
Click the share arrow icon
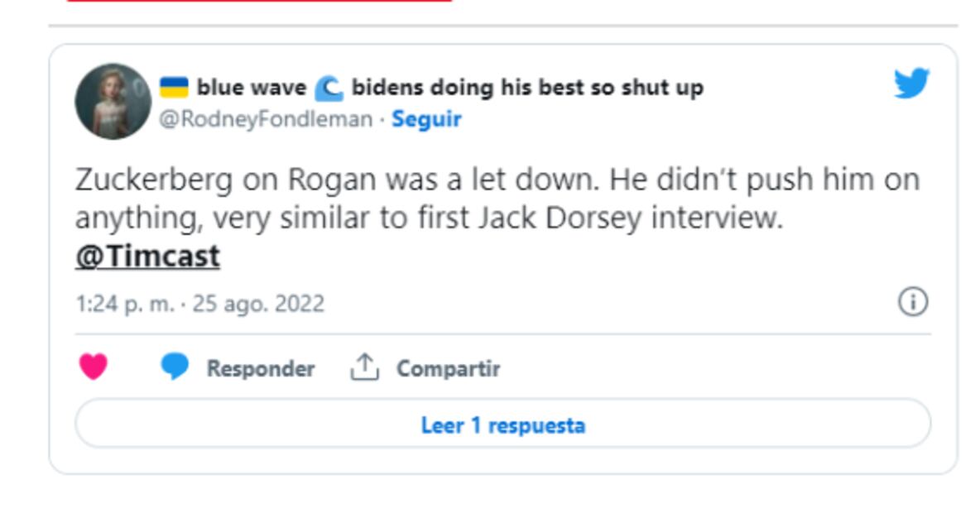(x=364, y=367)
